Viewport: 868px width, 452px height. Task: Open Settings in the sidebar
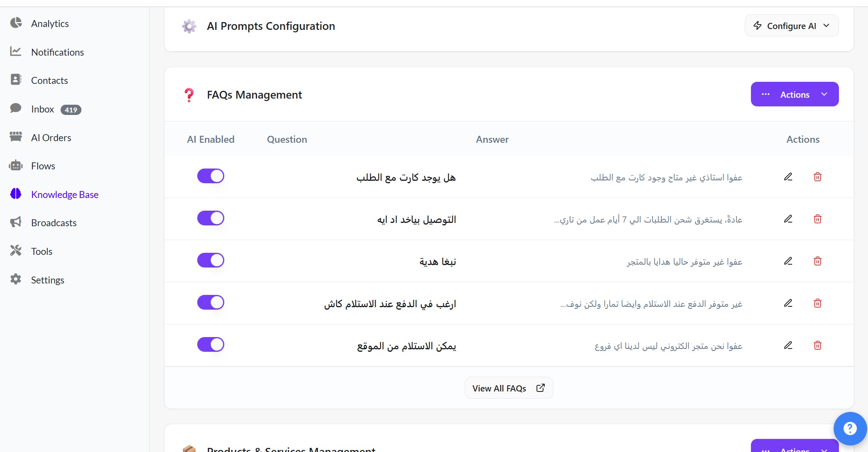[47, 280]
